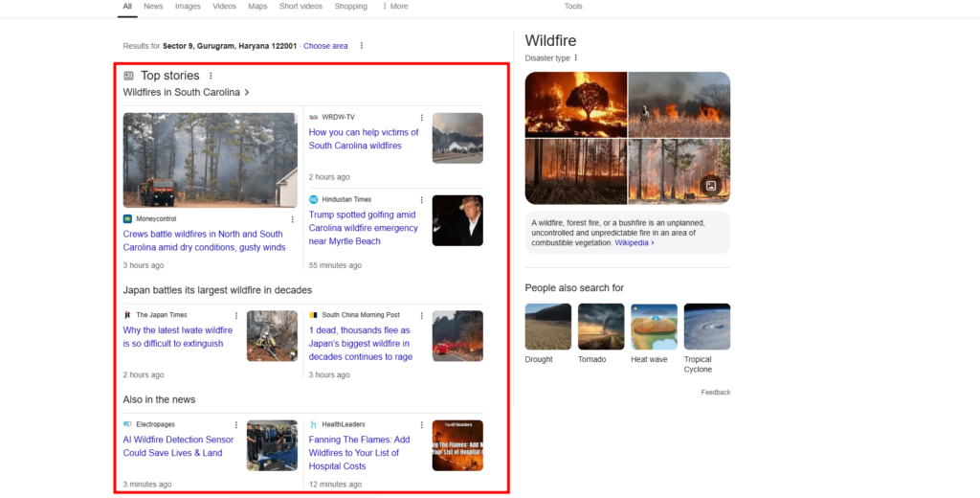This screenshot has height=498, width=980.
Task: Click the Wildfire knowledge panel title
Action: point(550,40)
